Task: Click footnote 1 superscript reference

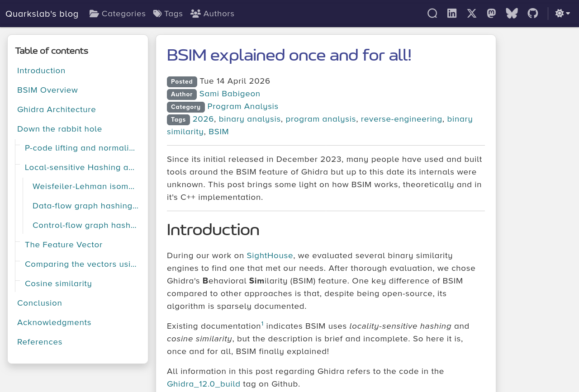Action: 262,324
